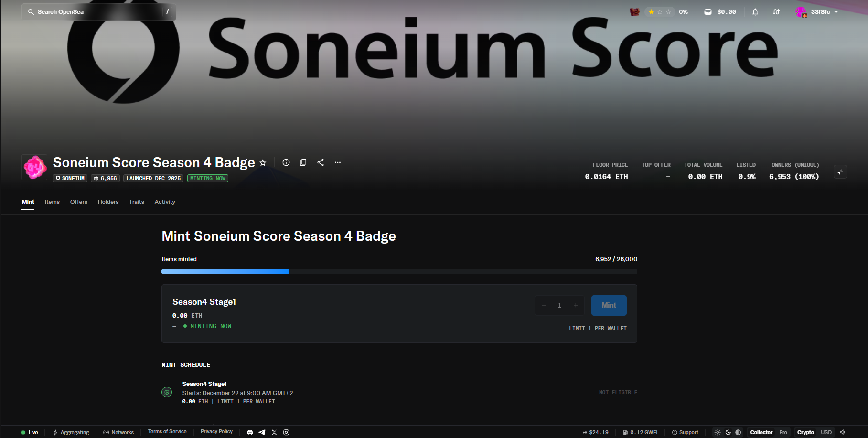Toggle currency display to USD
The image size is (868, 438).
point(826,432)
